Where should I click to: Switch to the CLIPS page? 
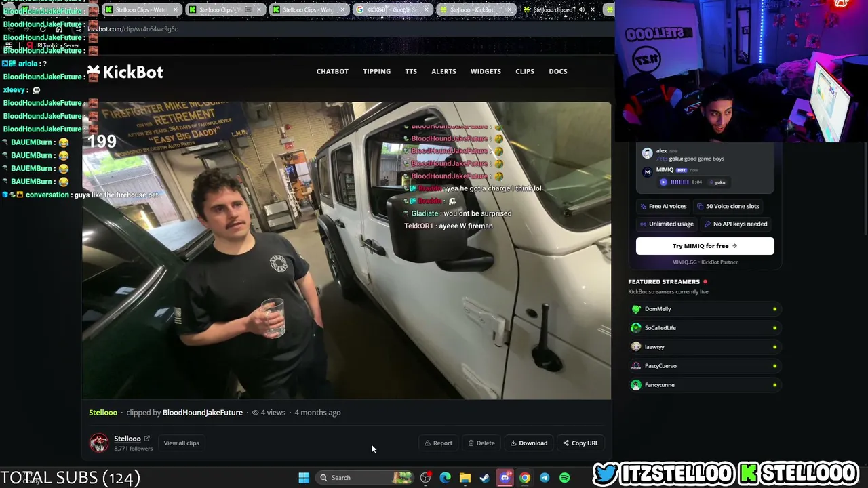pyautogui.click(x=525, y=71)
